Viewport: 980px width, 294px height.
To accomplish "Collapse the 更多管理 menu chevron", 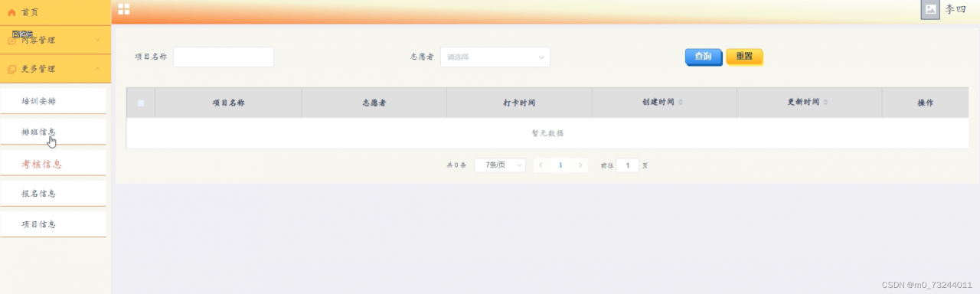I will (98, 69).
